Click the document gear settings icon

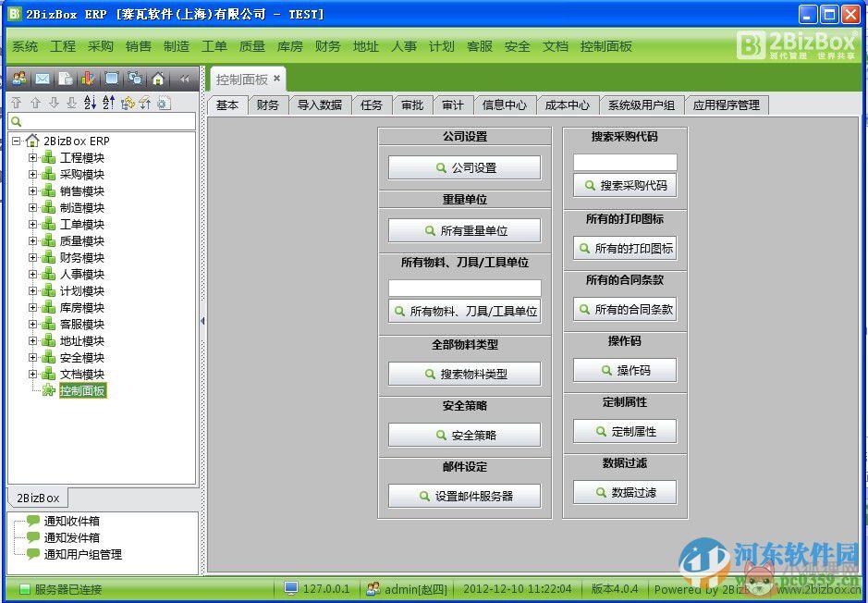click(x=164, y=103)
